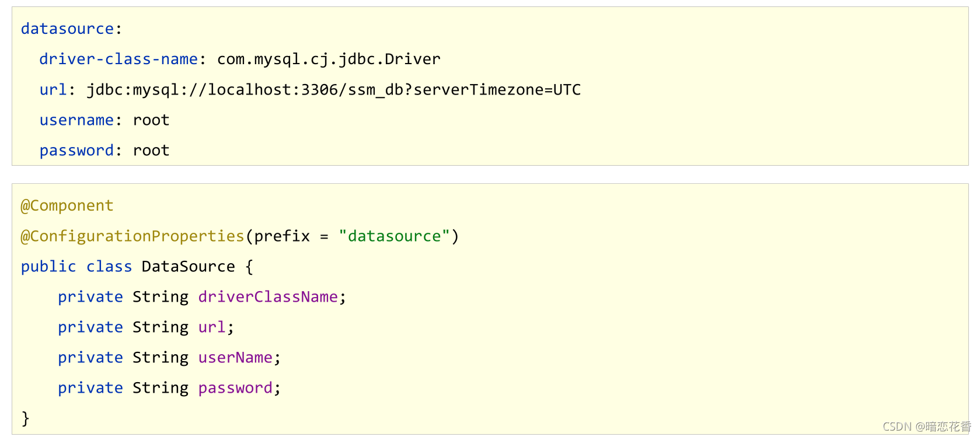Screen dimensions: 980x437
Task: Select the com.mysql.cj.jdbc.Driver value
Action: click(x=329, y=59)
